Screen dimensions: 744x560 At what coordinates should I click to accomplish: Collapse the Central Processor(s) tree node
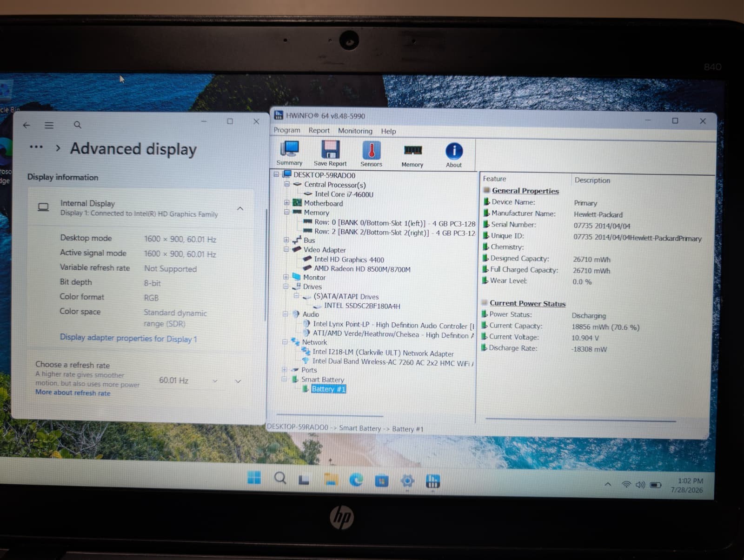[287, 184]
